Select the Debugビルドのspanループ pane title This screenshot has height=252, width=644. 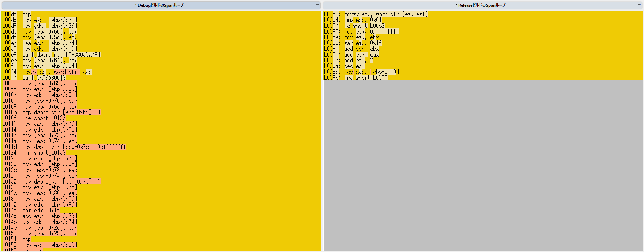click(159, 5)
